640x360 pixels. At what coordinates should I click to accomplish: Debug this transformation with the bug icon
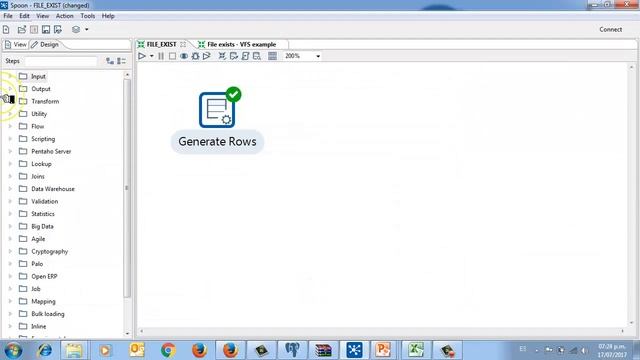click(x=196, y=56)
